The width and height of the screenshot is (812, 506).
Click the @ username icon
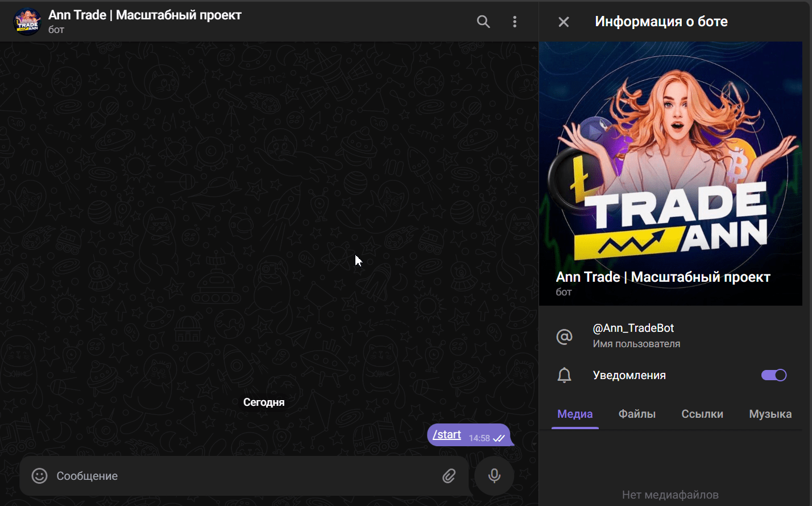pos(564,337)
